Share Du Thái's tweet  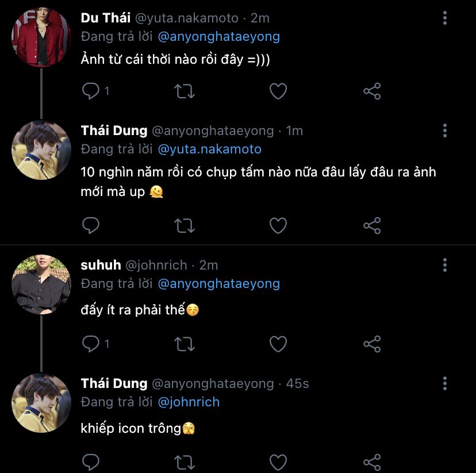tap(372, 91)
